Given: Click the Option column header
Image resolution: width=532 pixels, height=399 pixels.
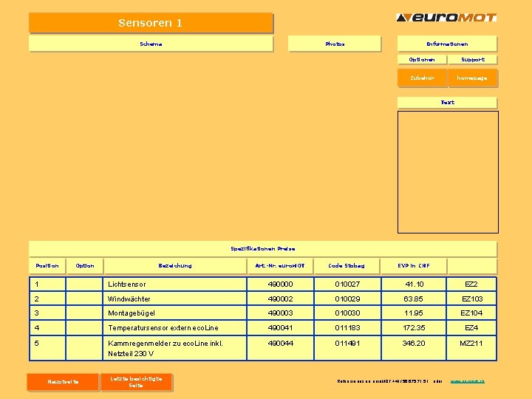Looking at the screenshot, I should click(85, 266).
